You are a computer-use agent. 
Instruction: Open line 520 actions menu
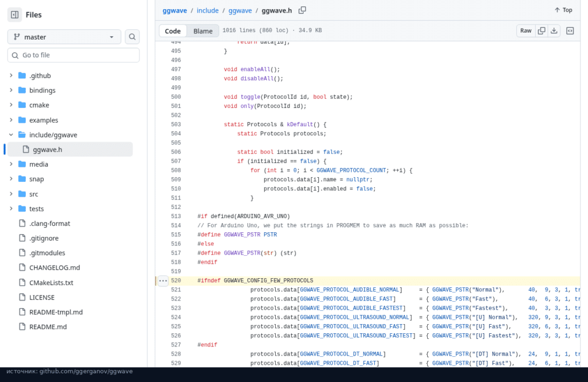tap(163, 280)
